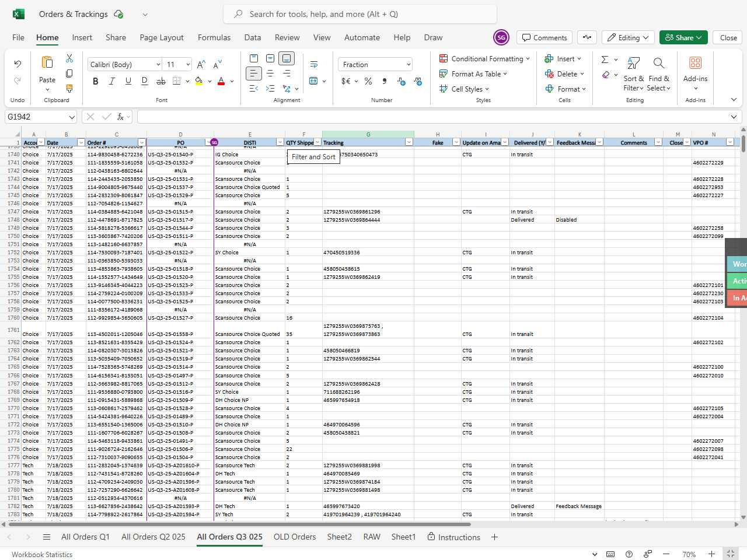Image resolution: width=747 pixels, height=560 pixels.
Task: Open Find & Select magnifier
Action: pos(659,73)
